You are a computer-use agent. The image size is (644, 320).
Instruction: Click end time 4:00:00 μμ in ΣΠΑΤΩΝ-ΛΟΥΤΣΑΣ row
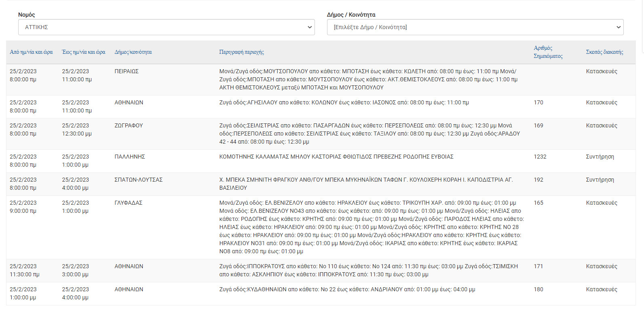click(75, 188)
